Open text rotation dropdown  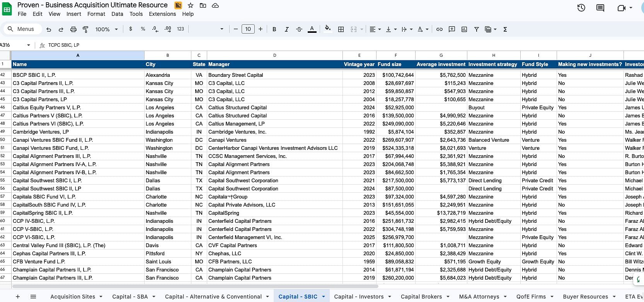(423, 29)
